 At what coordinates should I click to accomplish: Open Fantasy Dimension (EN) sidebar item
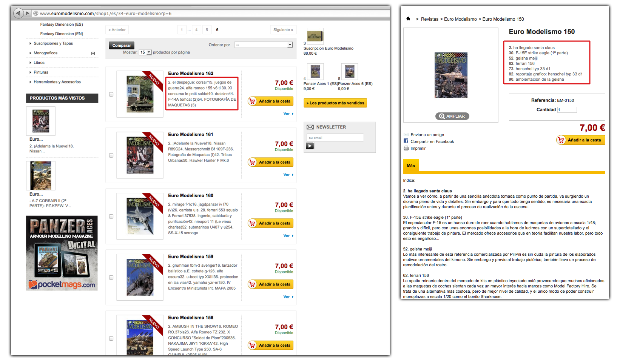[x=62, y=34]
